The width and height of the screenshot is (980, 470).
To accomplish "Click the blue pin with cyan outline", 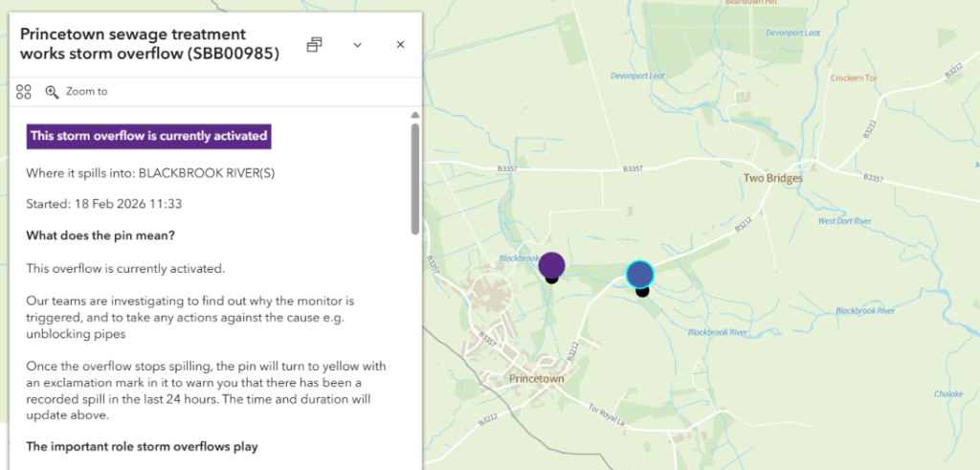I will tap(640, 276).
